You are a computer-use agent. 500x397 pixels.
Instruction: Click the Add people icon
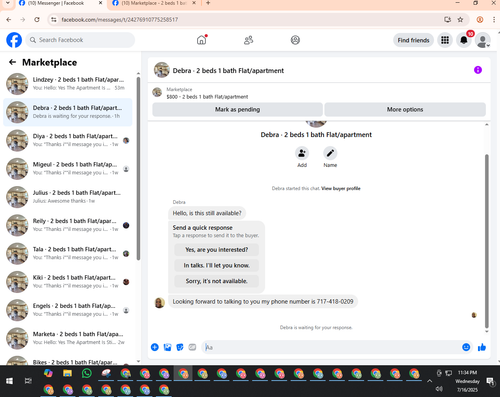302,153
